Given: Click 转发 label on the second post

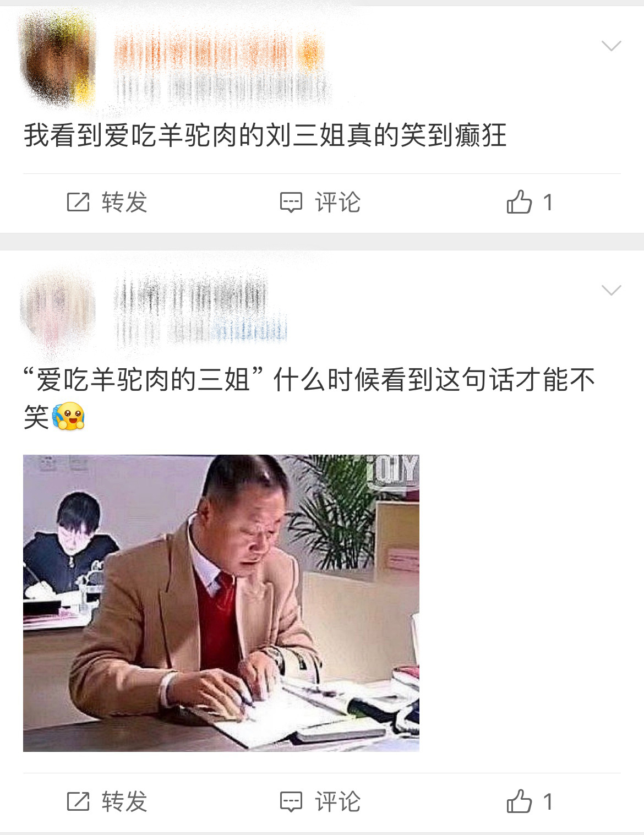Looking at the screenshot, I should (124, 801).
